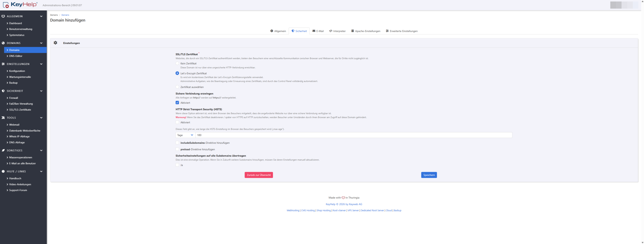644x244 pixels.
Task: Open DNS-Abfrage in the sidebar
Action: coord(17,142)
